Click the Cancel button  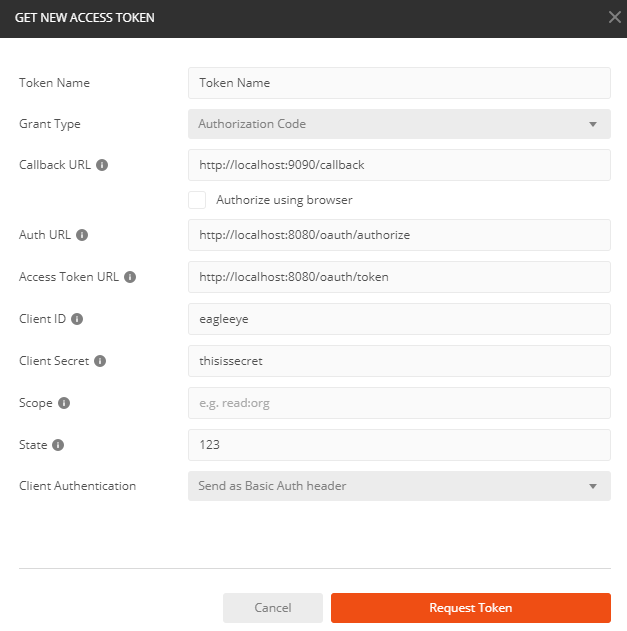click(273, 608)
